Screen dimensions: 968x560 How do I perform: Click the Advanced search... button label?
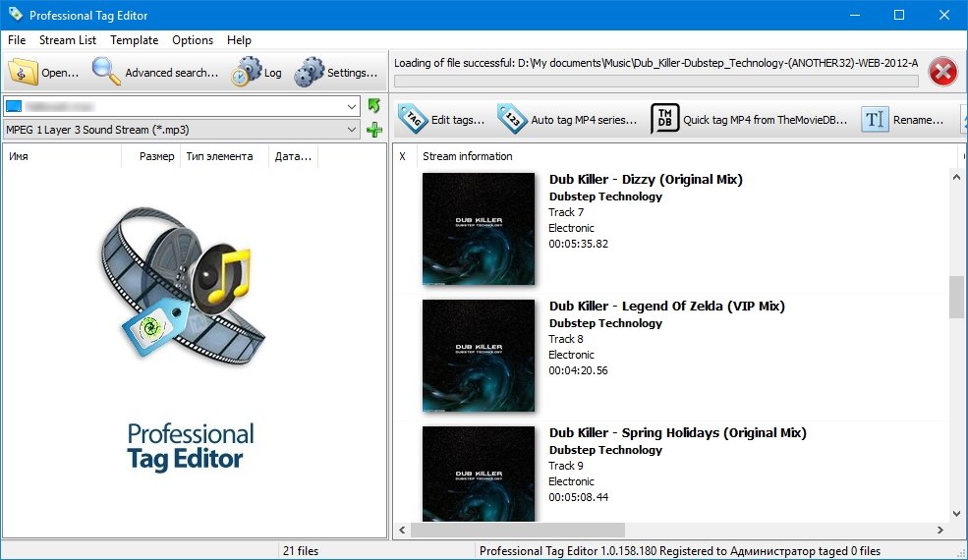click(172, 73)
